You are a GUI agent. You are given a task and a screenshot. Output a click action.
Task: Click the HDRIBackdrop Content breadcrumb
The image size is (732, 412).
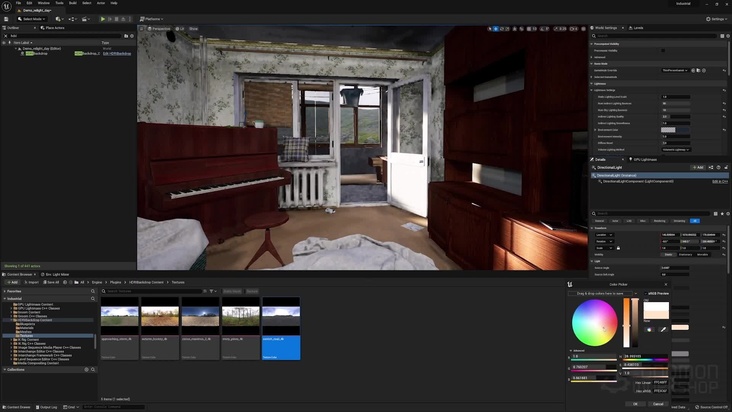point(146,282)
